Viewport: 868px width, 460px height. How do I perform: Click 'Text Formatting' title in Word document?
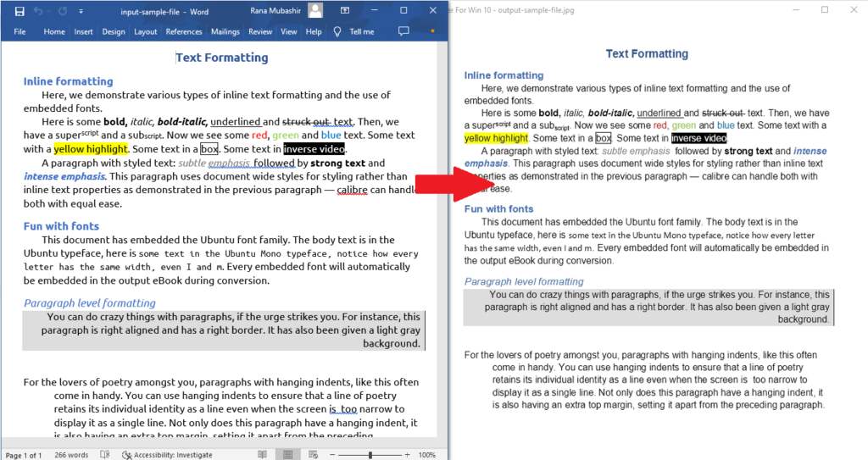(x=222, y=58)
